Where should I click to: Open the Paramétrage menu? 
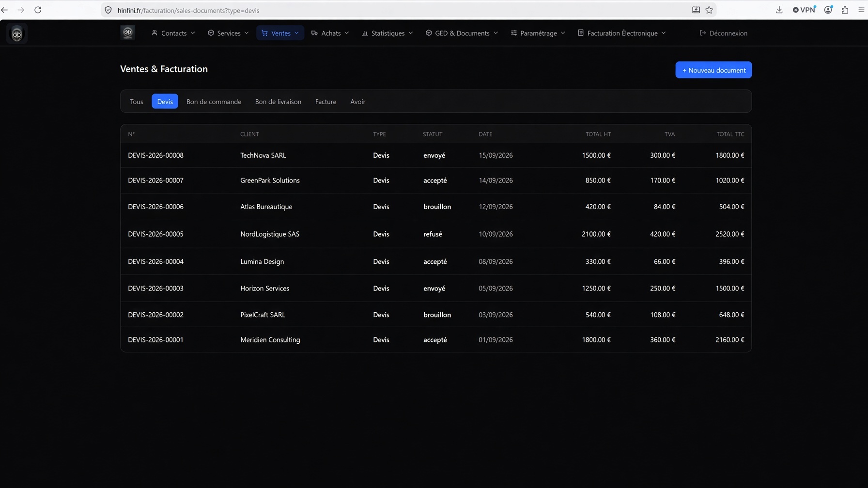click(538, 33)
